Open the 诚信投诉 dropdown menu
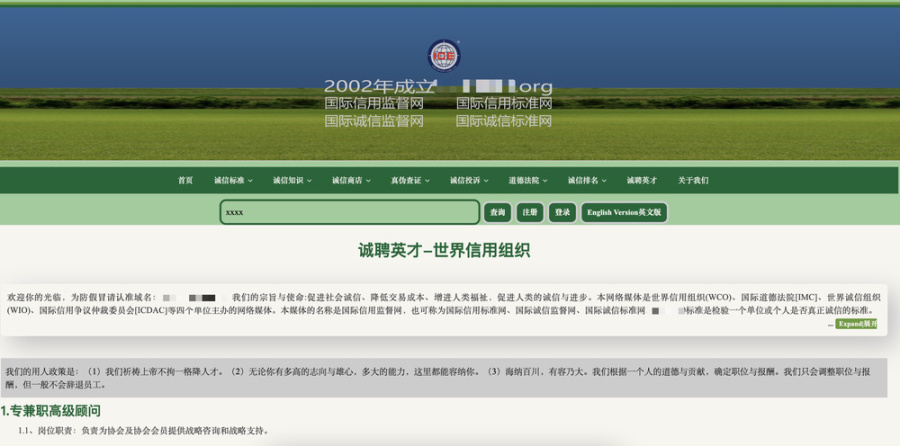 coord(469,180)
